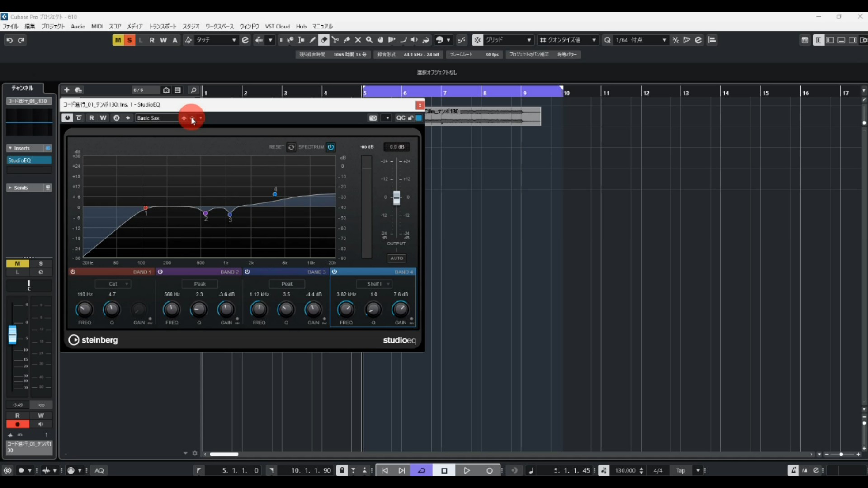The height and width of the screenshot is (488, 868).
Task: Open the VST Cloud menu
Action: coord(277,26)
